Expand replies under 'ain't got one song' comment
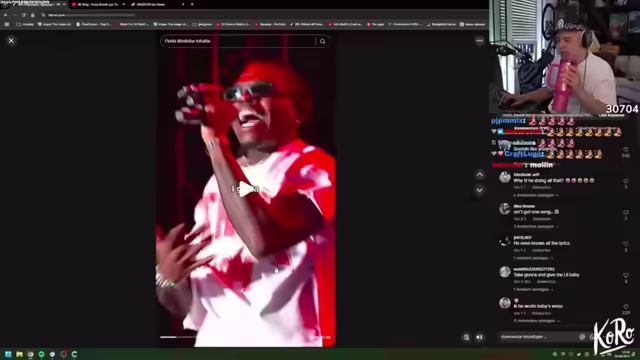640x360 pixels. pyautogui.click(x=536, y=227)
